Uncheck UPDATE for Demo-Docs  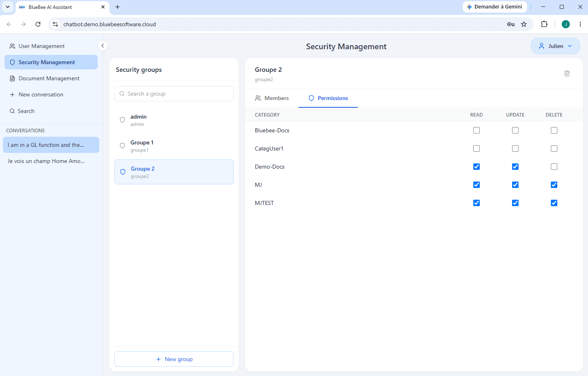515,167
